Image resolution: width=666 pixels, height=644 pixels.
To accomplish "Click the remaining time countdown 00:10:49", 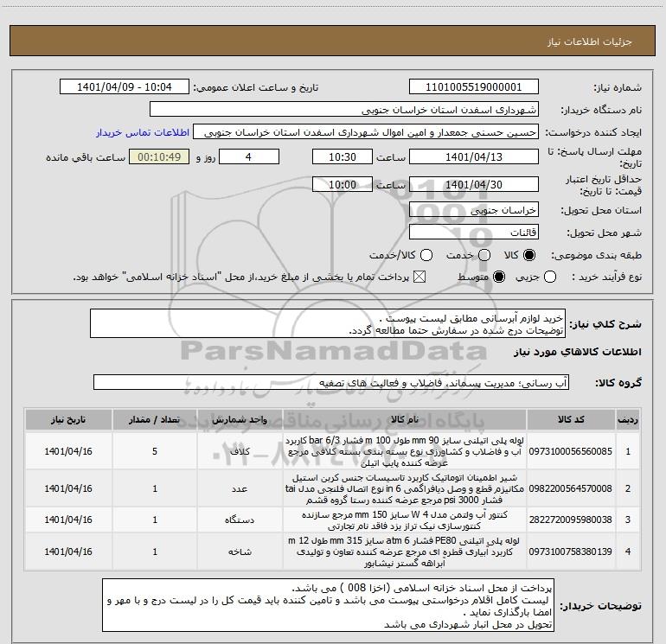I will 159,156.
